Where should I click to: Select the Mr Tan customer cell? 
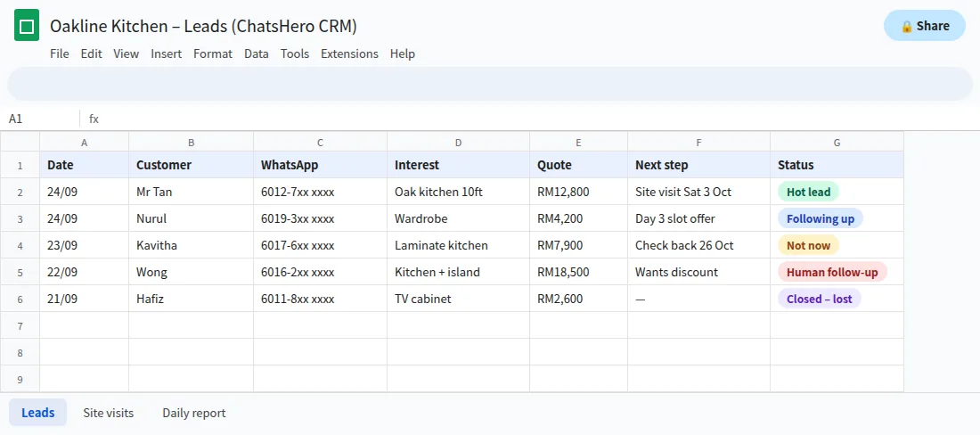pos(192,192)
